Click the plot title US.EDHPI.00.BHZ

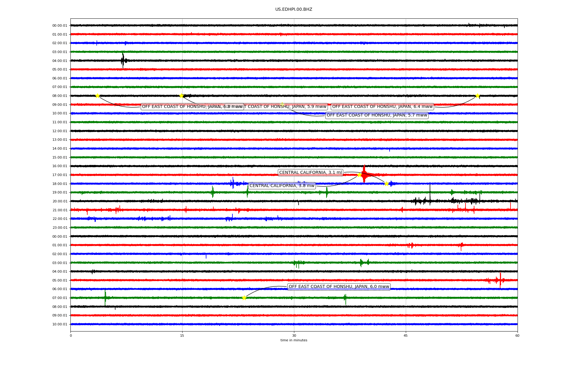(x=294, y=10)
